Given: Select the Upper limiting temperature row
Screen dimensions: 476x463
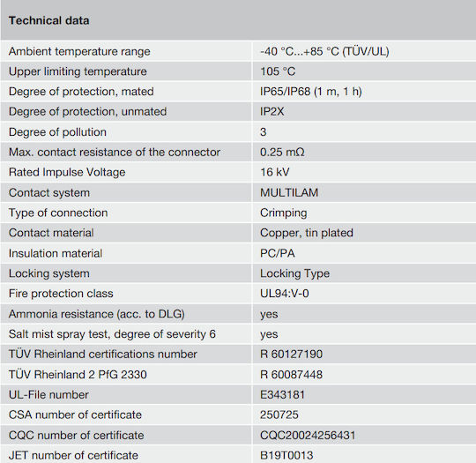Looking at the screenshot, I should 238,71.
